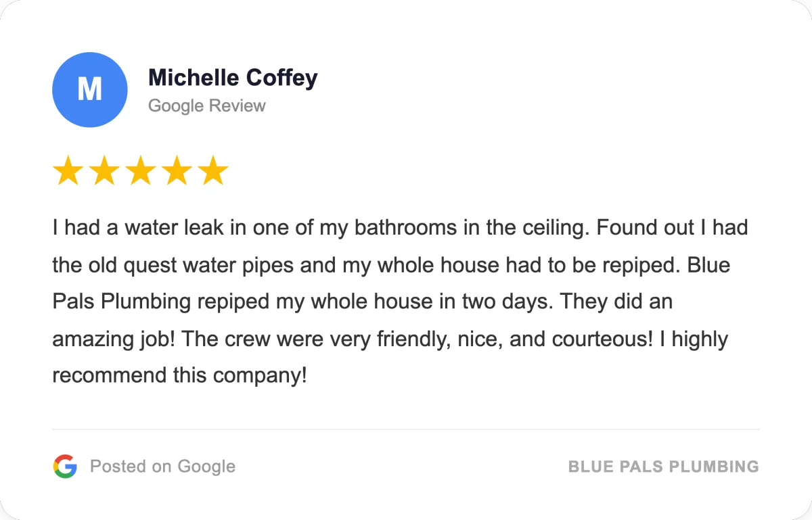Click the blue M avatar circle
Image resolution: width=812 pixels, height=520 pixels.
tap(89, 89)
